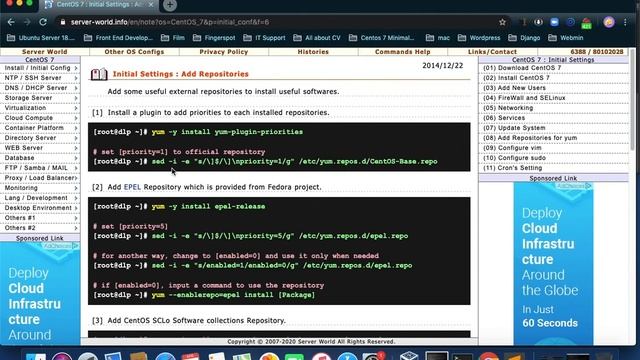Click the CentOS 7 sidebar header
The width and height of the screenshot is (640, 360).
click(x=40, y=60)
